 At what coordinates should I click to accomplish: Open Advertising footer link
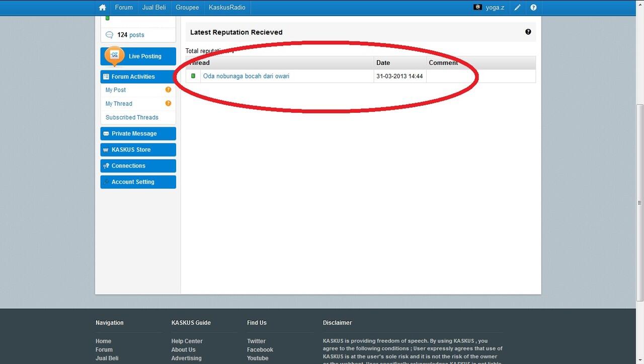[187, 358]
